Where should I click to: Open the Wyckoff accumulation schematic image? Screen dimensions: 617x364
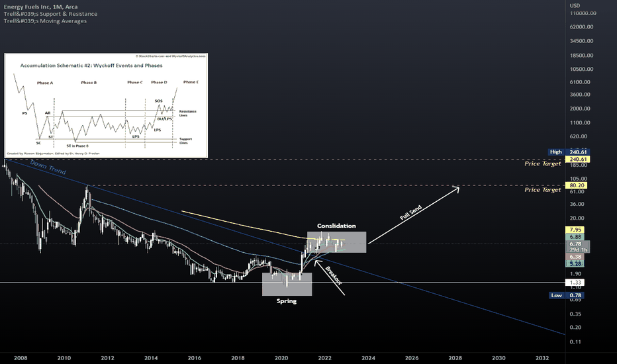click(x=106, y=105)
